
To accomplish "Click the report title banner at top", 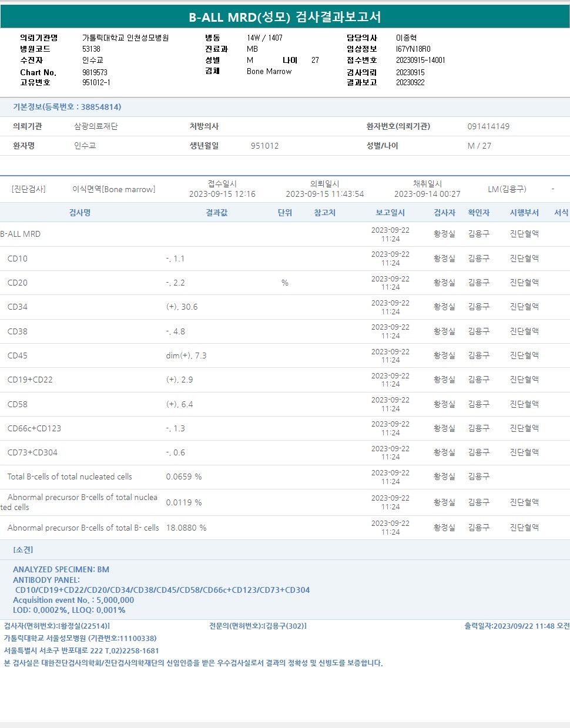I will [x=284, y=16].
